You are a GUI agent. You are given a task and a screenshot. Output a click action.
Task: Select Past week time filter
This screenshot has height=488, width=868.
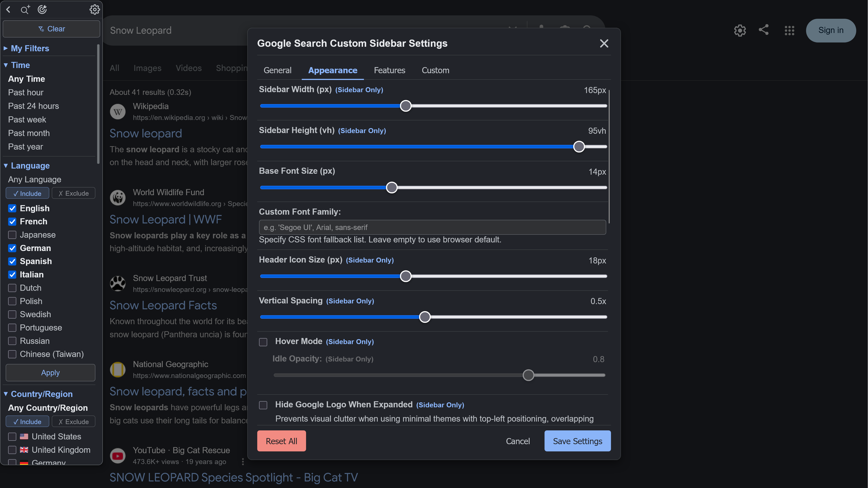pyautogui.click(x=27, y=120)
